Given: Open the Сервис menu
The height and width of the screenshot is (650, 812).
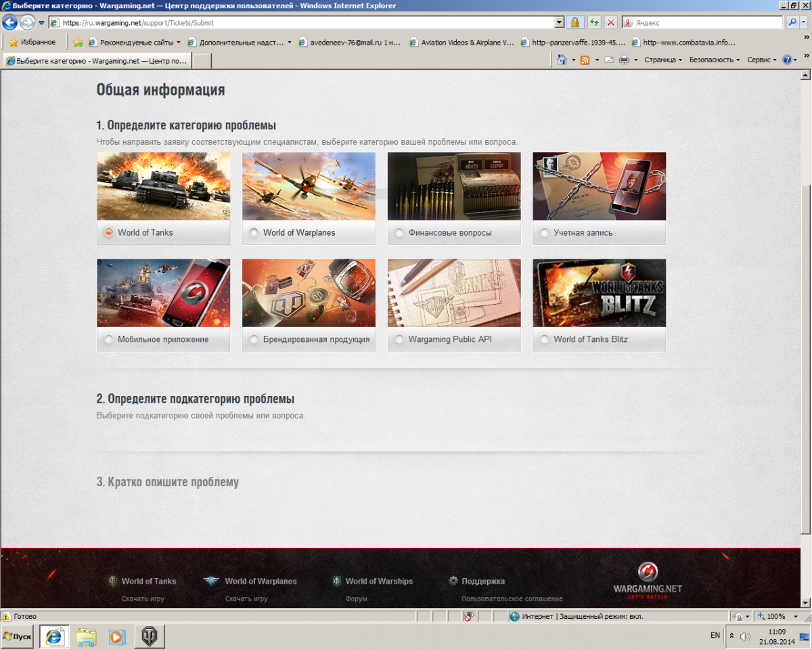Looking at the screenshot, I should pyautogui.click(x=762, y=60).
